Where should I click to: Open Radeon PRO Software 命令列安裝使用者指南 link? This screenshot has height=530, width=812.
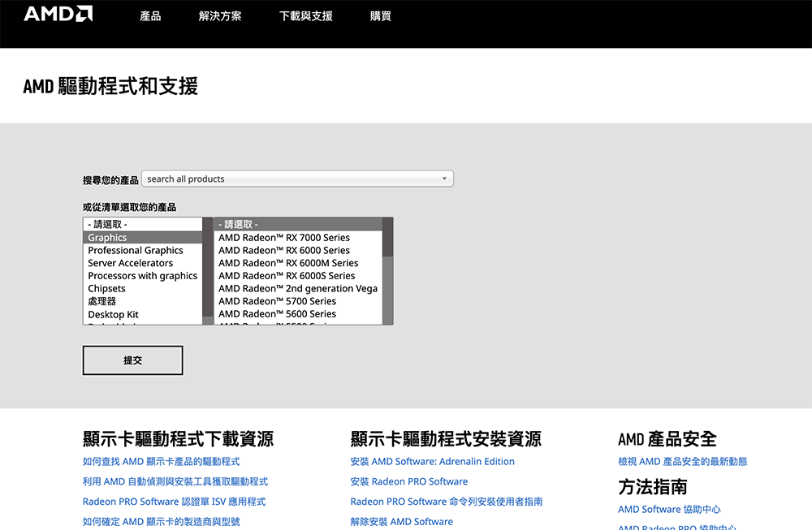pos(447,502)
